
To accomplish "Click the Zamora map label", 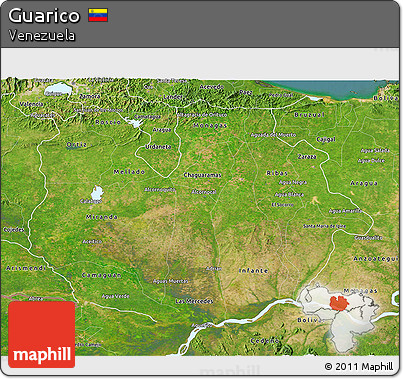I will pos(90,96).
